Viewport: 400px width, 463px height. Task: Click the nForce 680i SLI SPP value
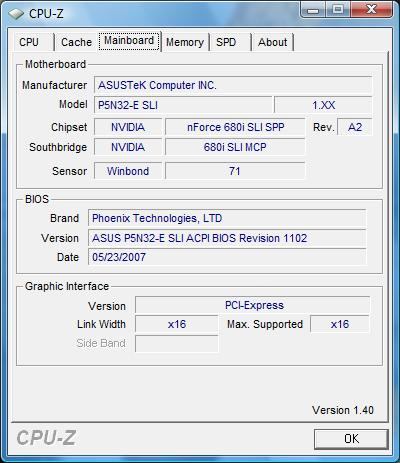pyautogui.click(x=235, y=127)
